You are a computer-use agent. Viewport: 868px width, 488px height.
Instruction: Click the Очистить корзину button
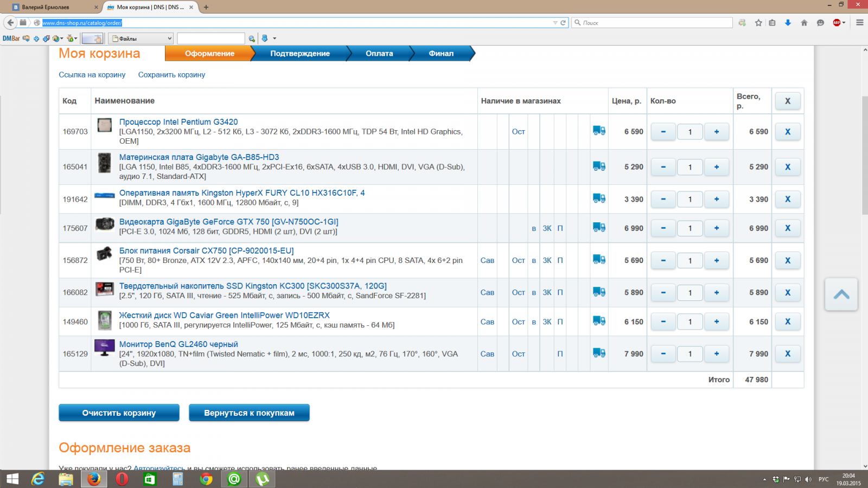(119, 413)
